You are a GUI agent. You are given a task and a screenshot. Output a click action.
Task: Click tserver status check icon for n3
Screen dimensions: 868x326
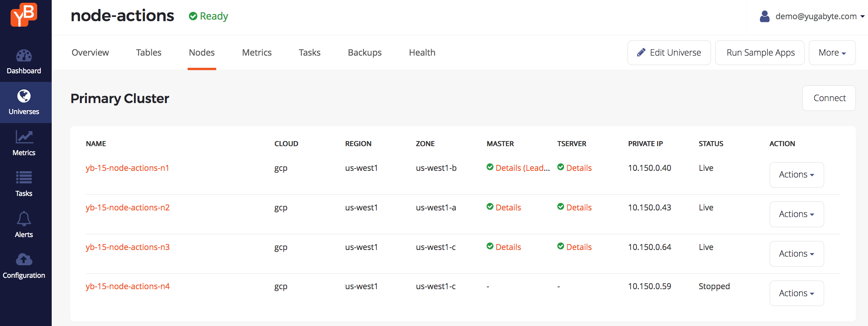[561, 246]
